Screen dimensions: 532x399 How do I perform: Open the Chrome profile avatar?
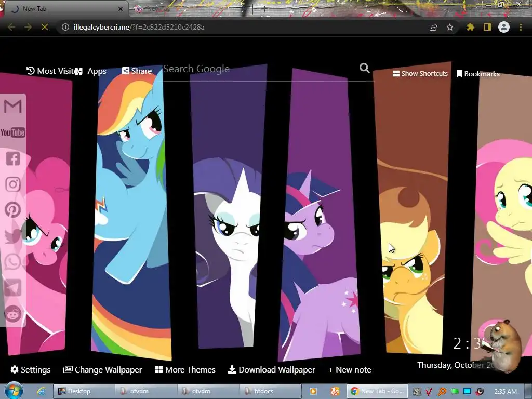tap(504, 27)
